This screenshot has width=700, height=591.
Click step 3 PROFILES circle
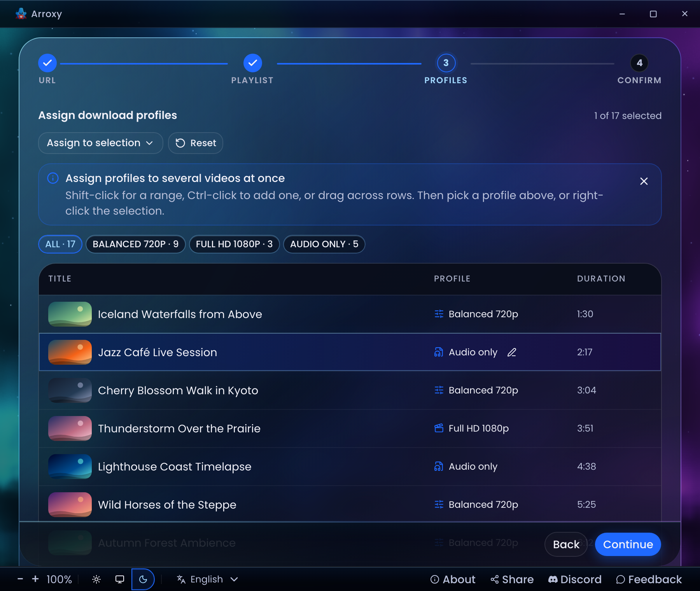click(x=446, y=63)
